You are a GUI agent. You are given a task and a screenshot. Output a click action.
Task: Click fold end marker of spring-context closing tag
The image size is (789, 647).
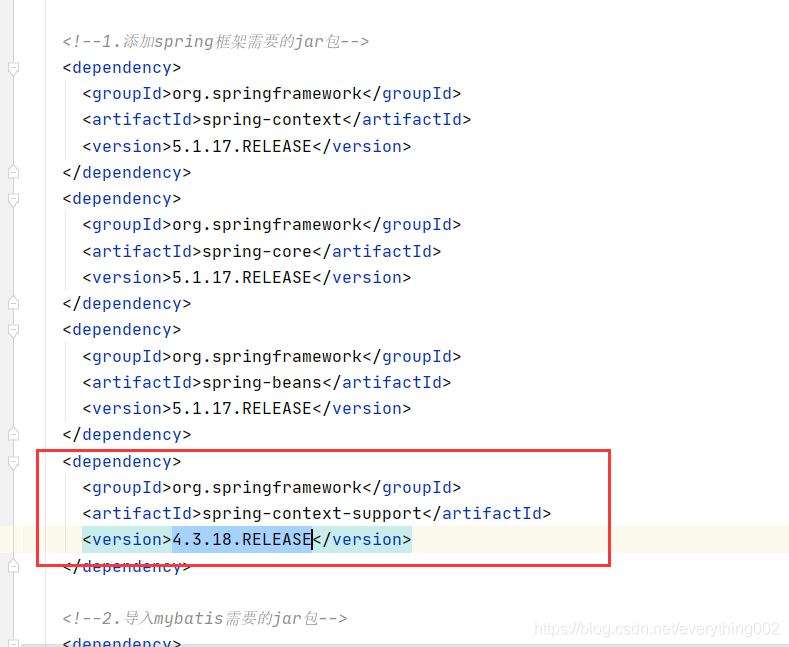pos(14,172)
